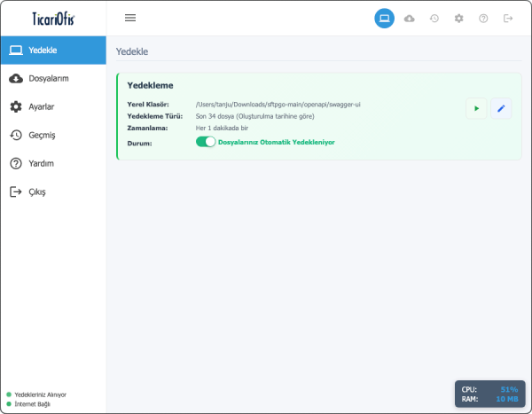Image resolution: width=532 pixels, height=414 pixels.
Task: Click the 'Yedekleriniz Alınıyor' status indicator
Action: click(40, 394)
